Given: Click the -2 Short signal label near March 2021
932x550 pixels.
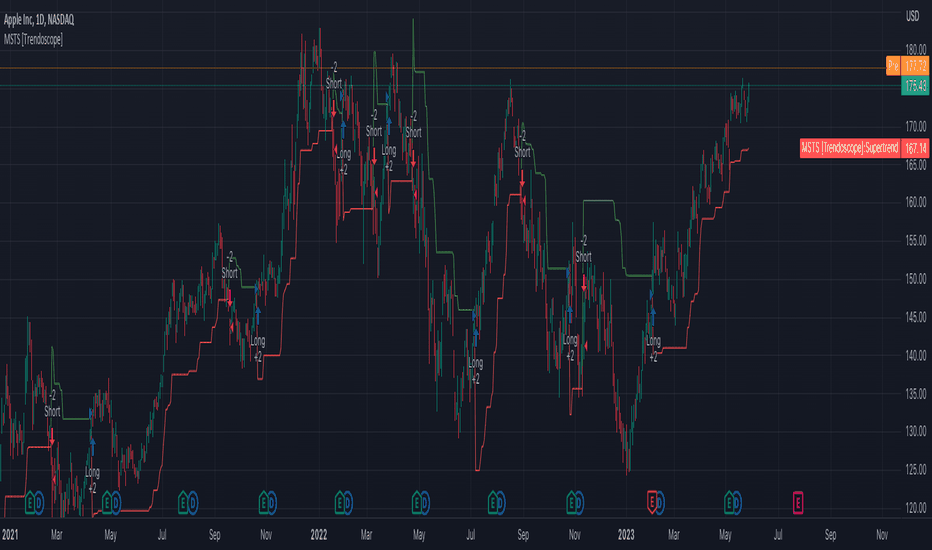Looking at the screenshot, I should click(52, 403).
